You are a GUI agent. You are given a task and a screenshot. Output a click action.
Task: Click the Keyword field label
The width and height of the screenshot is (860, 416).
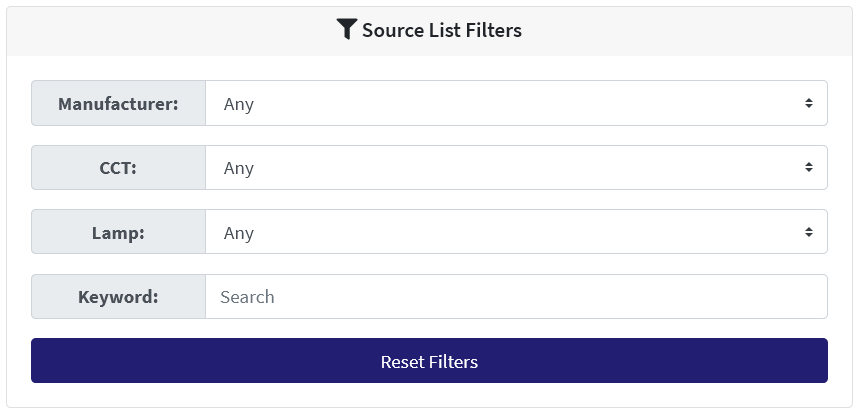coord(118,297)
